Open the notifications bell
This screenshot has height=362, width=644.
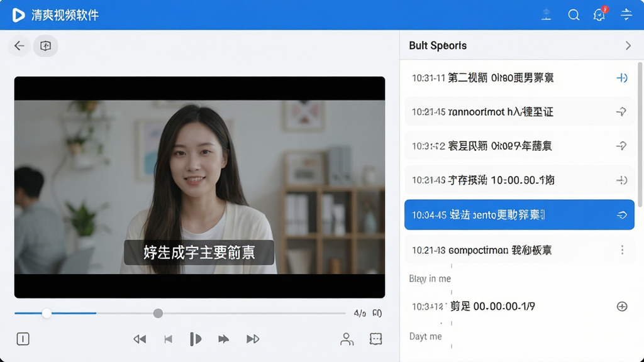coord(599,15)
